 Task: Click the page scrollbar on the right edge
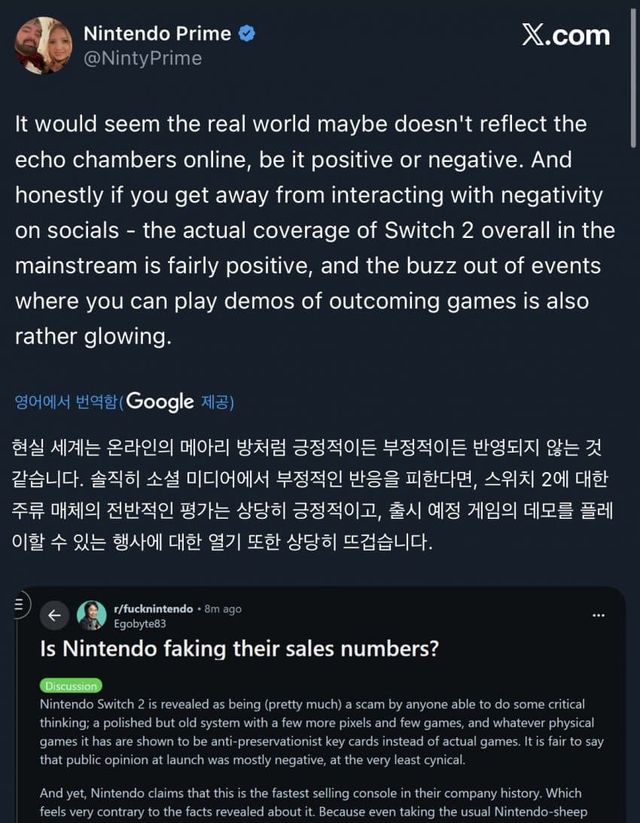click(633, 80)
